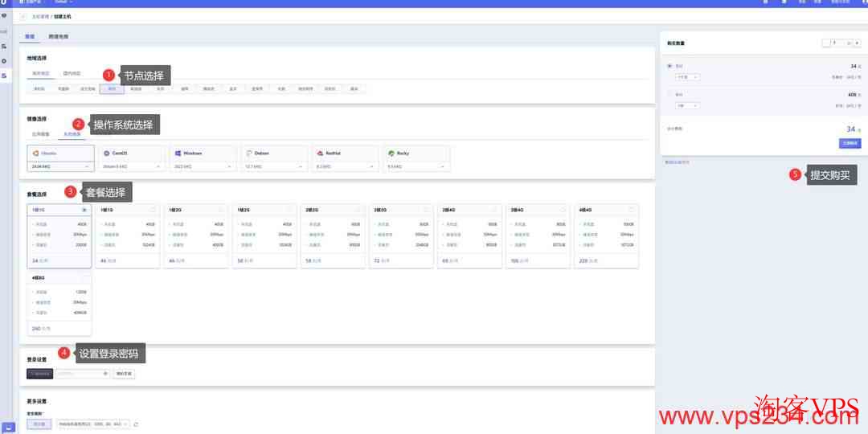Choose the Windows image card
This screenshot has width=868, height=434.
pyautogui.click(x=202, y=153)
